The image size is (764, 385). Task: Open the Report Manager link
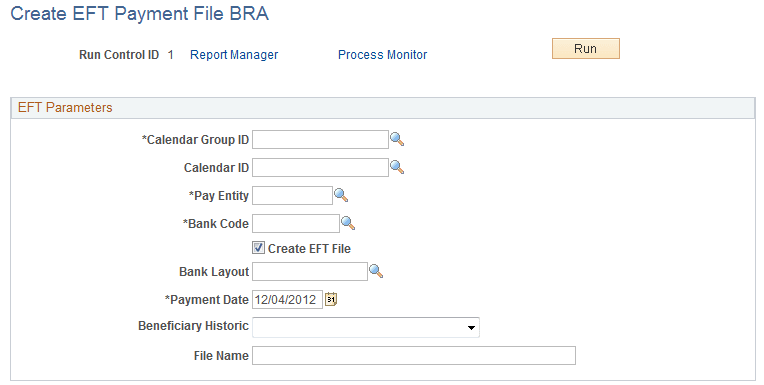click(234, 55)
